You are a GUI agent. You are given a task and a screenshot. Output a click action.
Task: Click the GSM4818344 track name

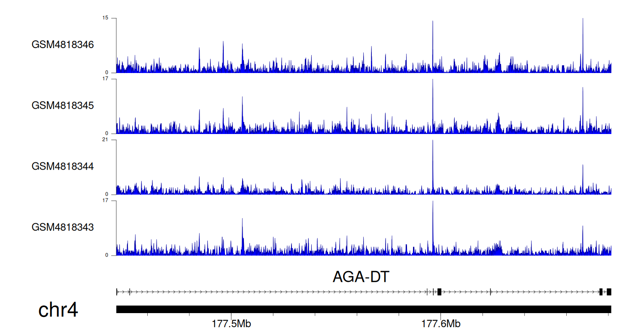(x=63, y=166)
